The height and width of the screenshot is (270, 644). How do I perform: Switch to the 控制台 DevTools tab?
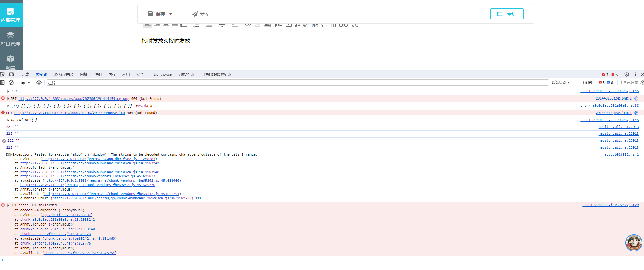click(41, 74)
